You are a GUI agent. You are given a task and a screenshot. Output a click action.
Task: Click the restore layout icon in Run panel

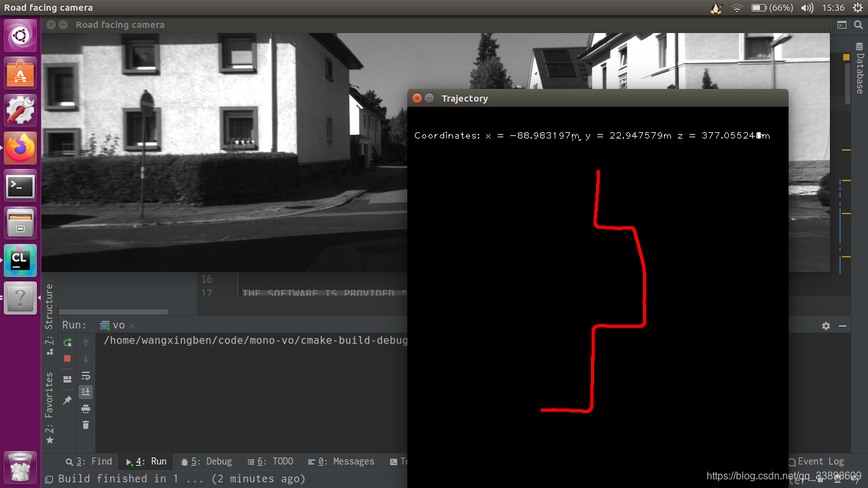click(x=67, y=379)
